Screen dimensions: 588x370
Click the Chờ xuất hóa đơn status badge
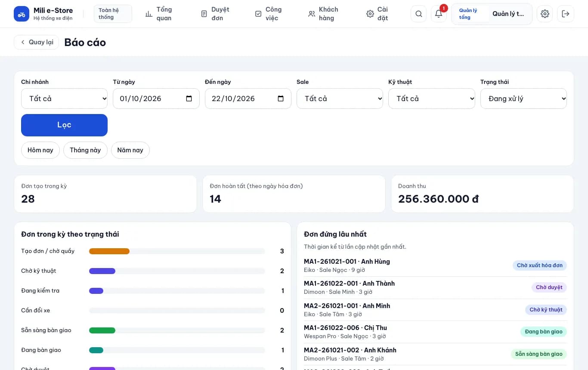(x=540, y=265)
